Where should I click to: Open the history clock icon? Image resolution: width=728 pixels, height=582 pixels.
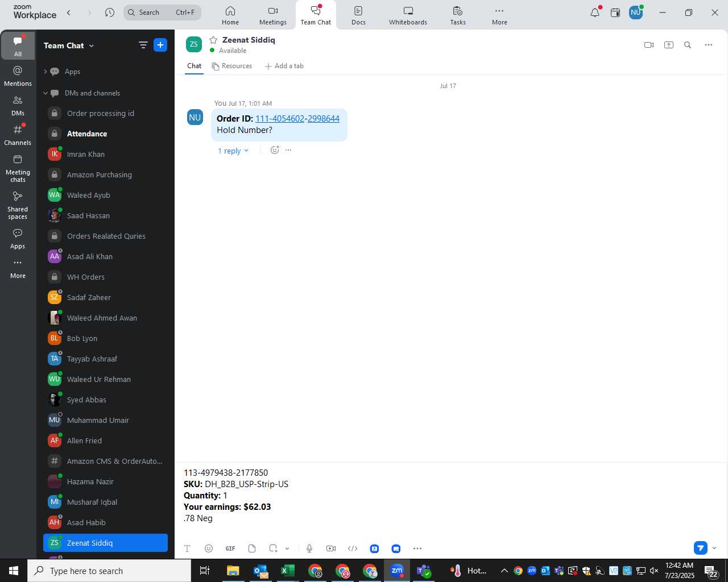click(x=110, y=13)
